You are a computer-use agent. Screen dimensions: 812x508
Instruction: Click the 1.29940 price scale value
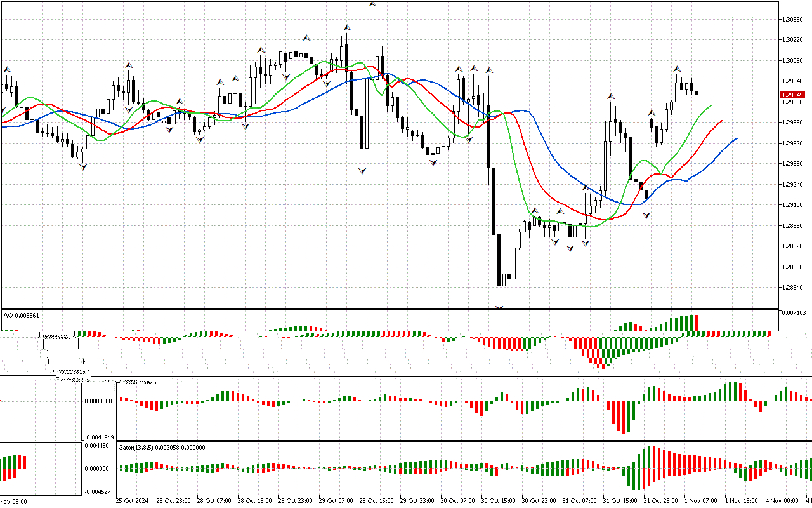tap(794, 81)
